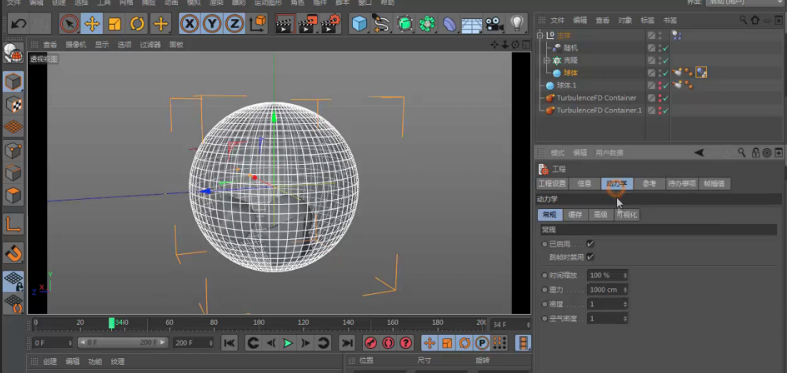The height and width of the screenshot is (373, 787).
Task: Switch to 信息 tab
Action: click(x=584, y=184)
